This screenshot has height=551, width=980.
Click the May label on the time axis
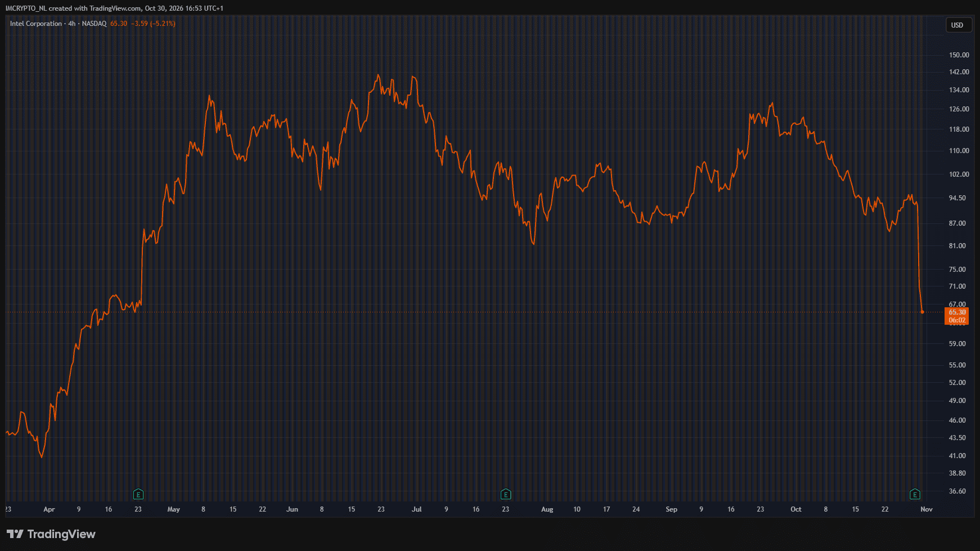click(174, 509)
